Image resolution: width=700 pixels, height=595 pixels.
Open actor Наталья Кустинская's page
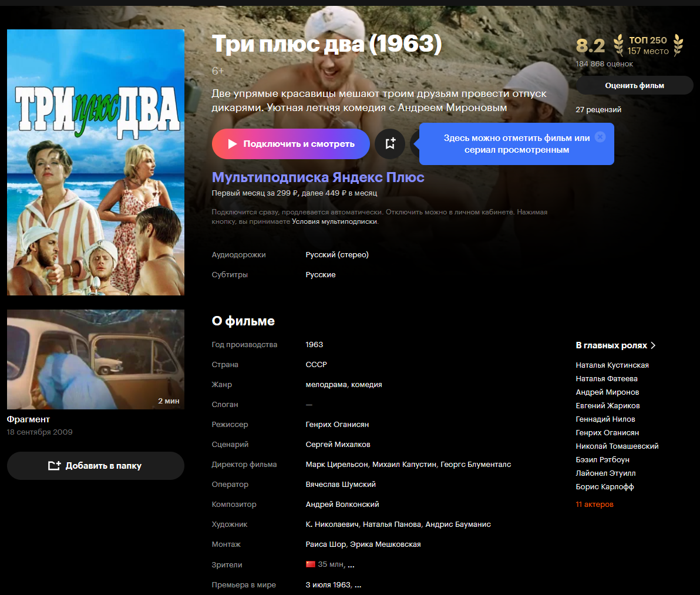pyautogui.click(x=612, y=365)
